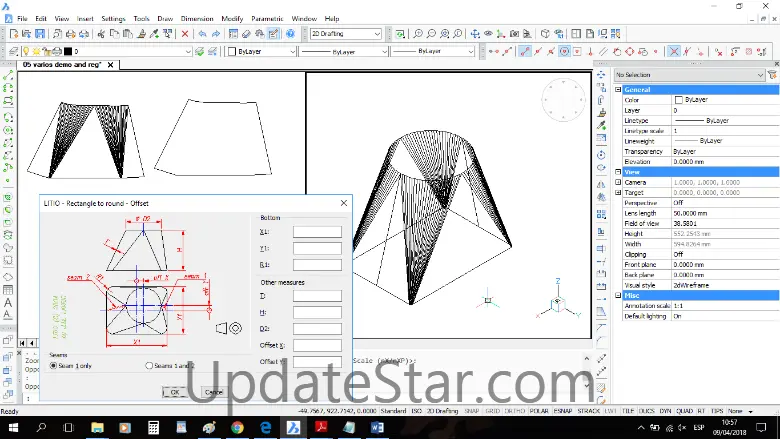Open the Draw menu
This screenshot has width=780, height=439.
(x=165, y=18)
